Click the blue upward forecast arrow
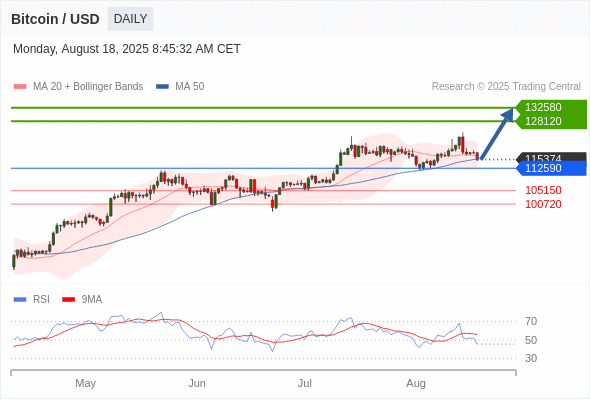Viewport: 590px width, 400px height. coord(497,134)
